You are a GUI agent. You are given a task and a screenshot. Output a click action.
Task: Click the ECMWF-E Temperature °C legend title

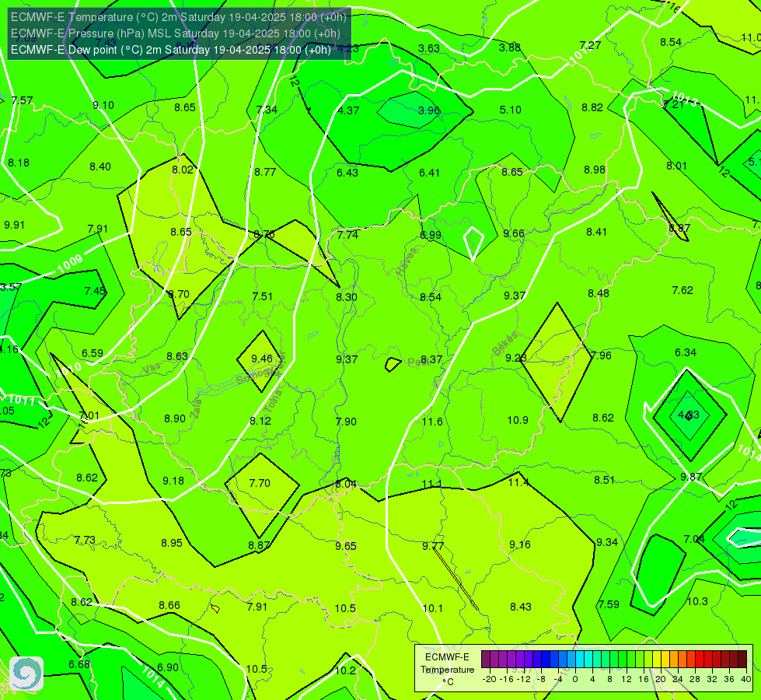(x=447, y=670)
